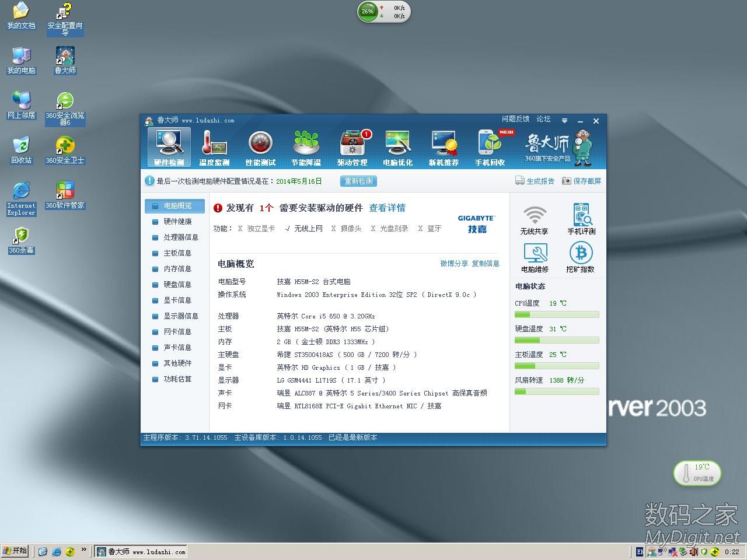Image resolution: width=747 pixels, height=560 pixels.
Task: Open the 回收站 recycle bin icon
Action: 21,150
